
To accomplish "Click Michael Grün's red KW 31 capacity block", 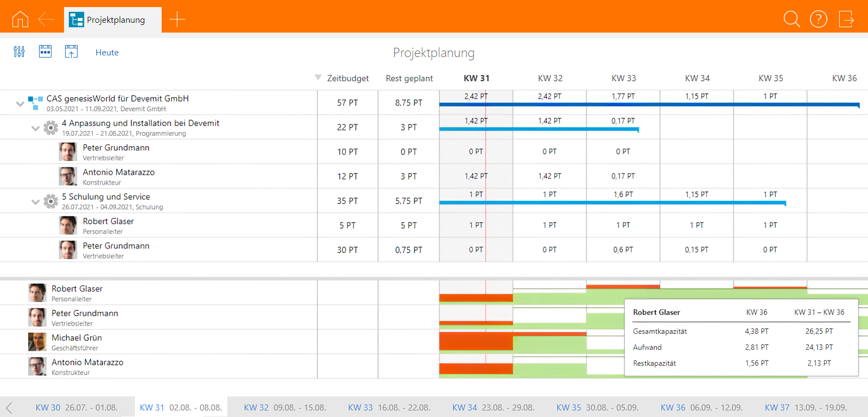I will tap(476, 341).
